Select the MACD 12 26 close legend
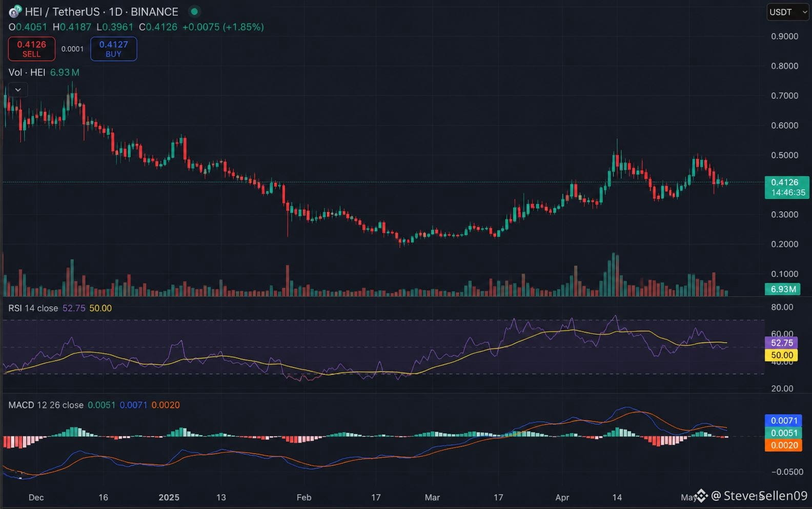The image size is (812, 509). pos(46,405)
